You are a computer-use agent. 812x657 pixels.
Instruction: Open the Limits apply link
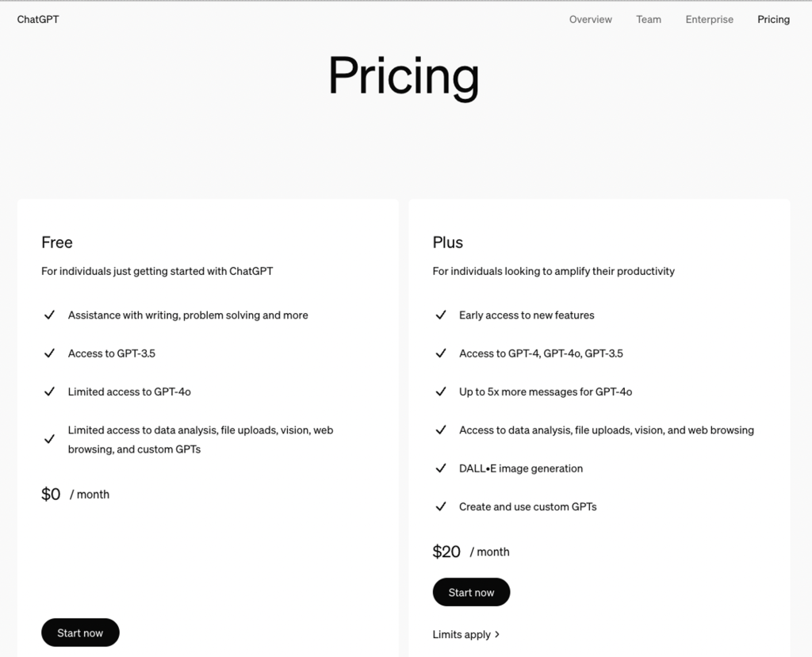point(462,635)
